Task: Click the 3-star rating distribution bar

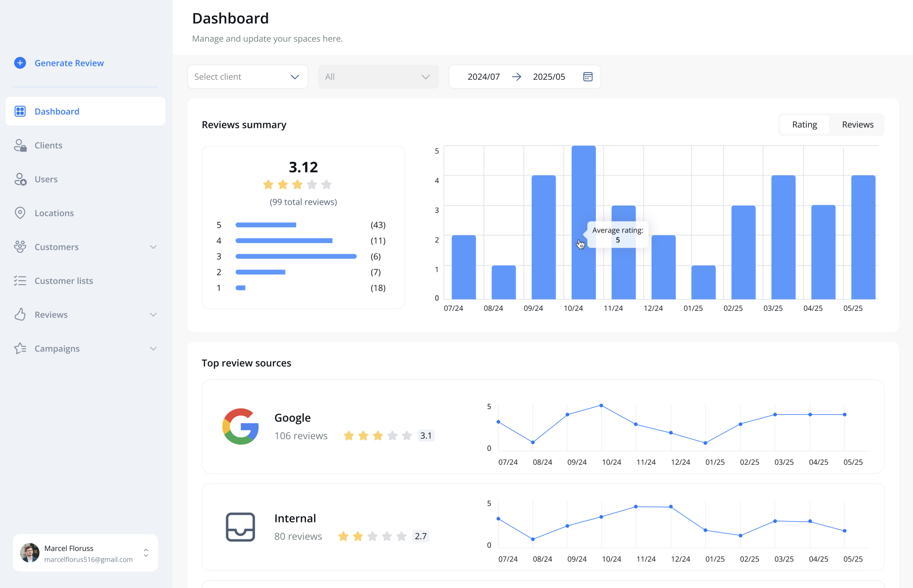Action: (296, 256)
